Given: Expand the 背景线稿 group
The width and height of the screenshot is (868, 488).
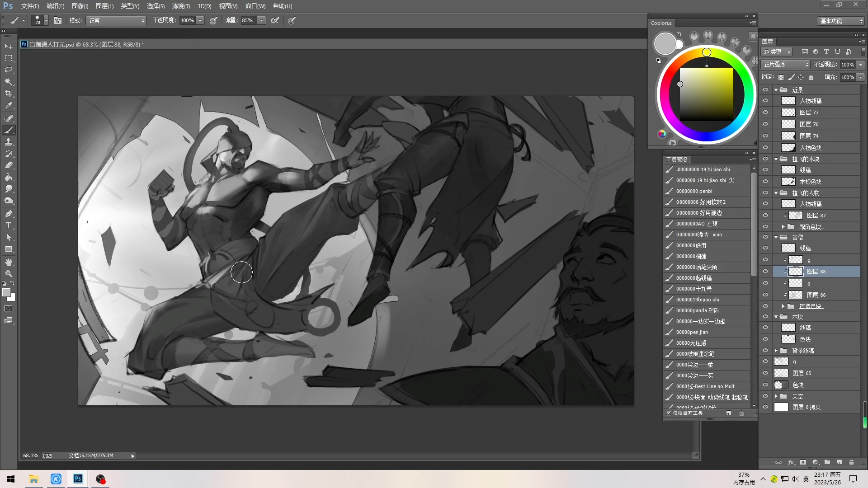Looking at the screenshot, I should point(776,351).
